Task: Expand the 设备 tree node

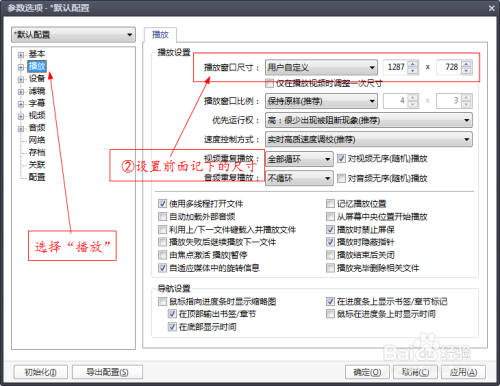Action: tap(21, 79)
